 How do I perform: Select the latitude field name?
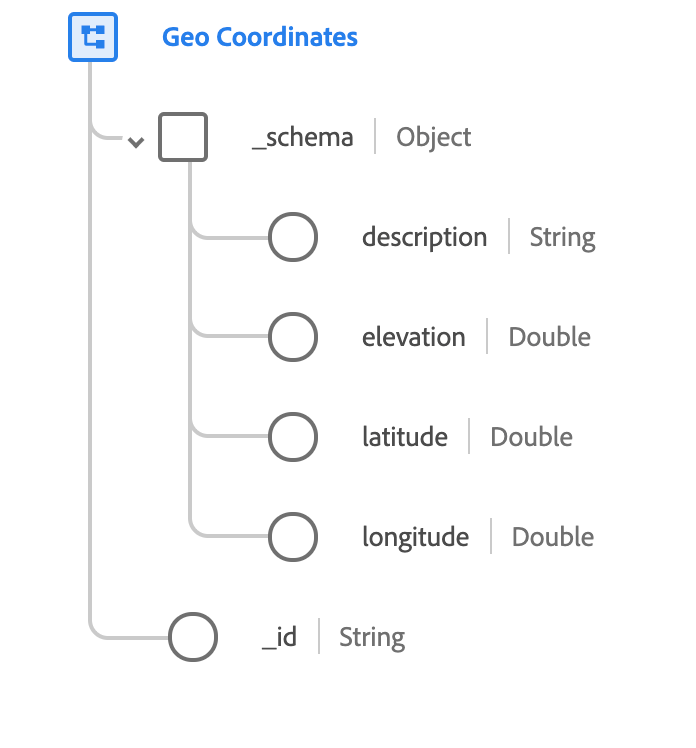(404, 437)
